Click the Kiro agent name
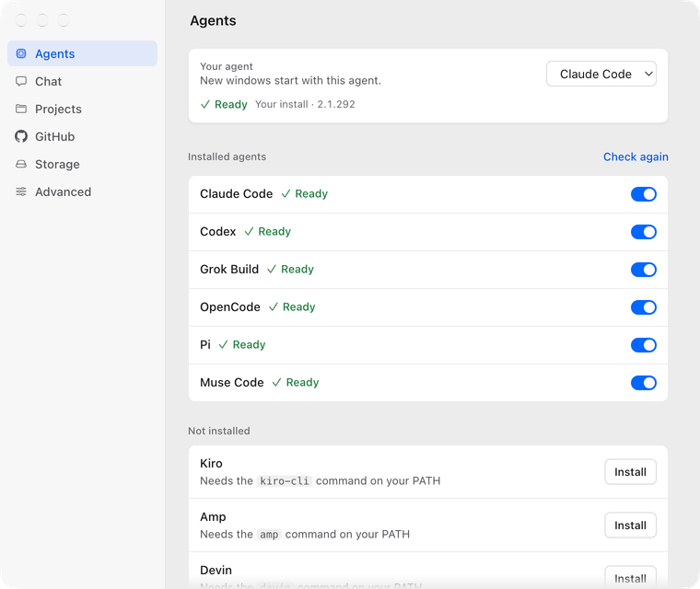Image resolution: width=700 pixels, height=589 pixels. pos(211,463)
